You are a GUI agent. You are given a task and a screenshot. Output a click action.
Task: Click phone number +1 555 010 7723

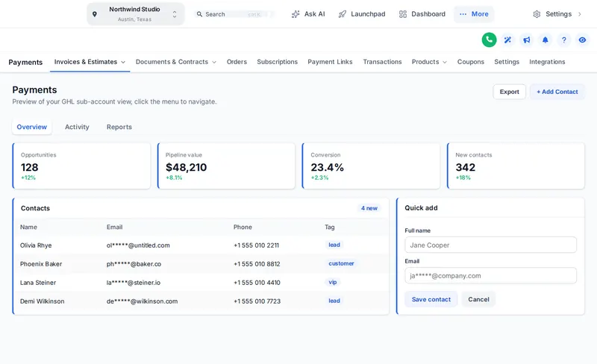[257, 301]
